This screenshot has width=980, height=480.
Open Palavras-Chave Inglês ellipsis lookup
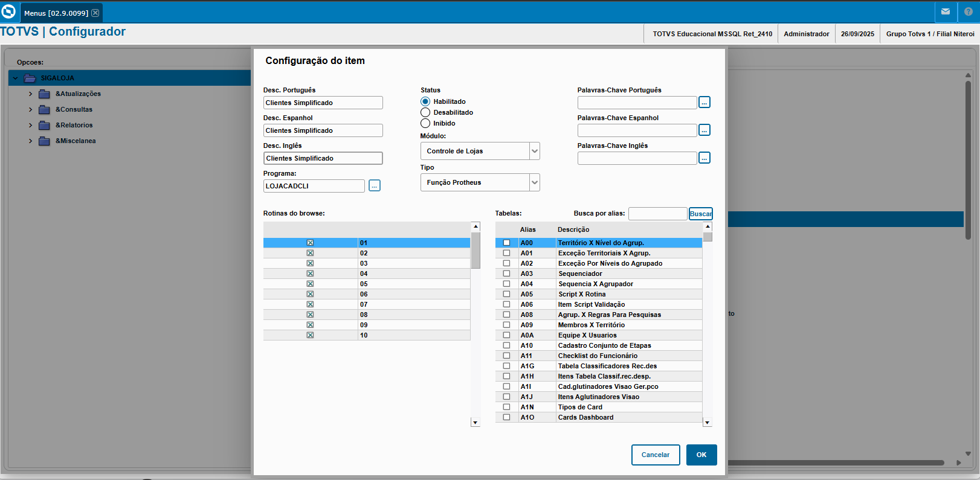(x=704, y=158)
